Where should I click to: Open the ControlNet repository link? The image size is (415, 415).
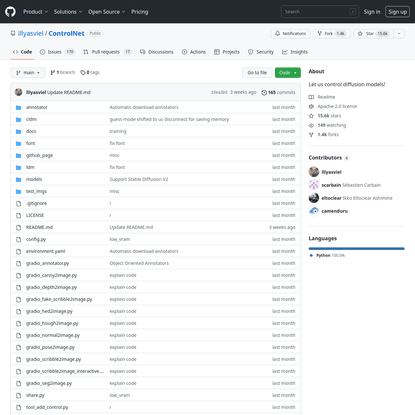pyautogui.click(x=66, y=33)
